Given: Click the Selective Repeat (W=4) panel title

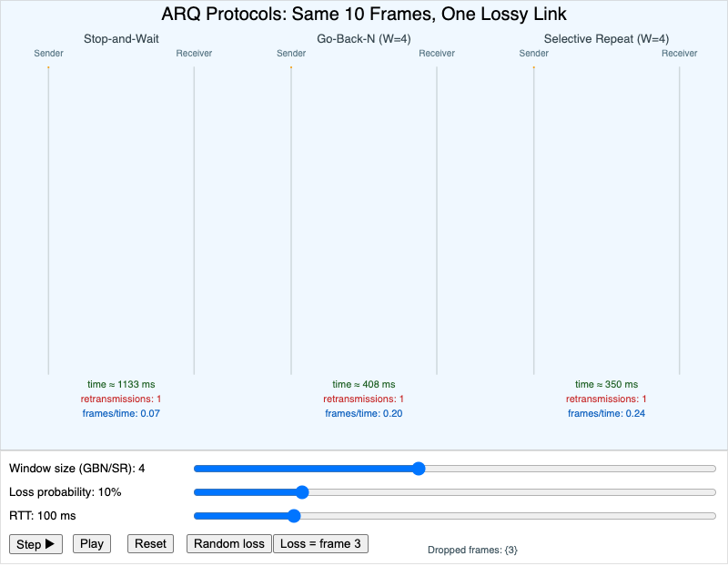Looking at the screenshot, I should [x=606, y=38].
